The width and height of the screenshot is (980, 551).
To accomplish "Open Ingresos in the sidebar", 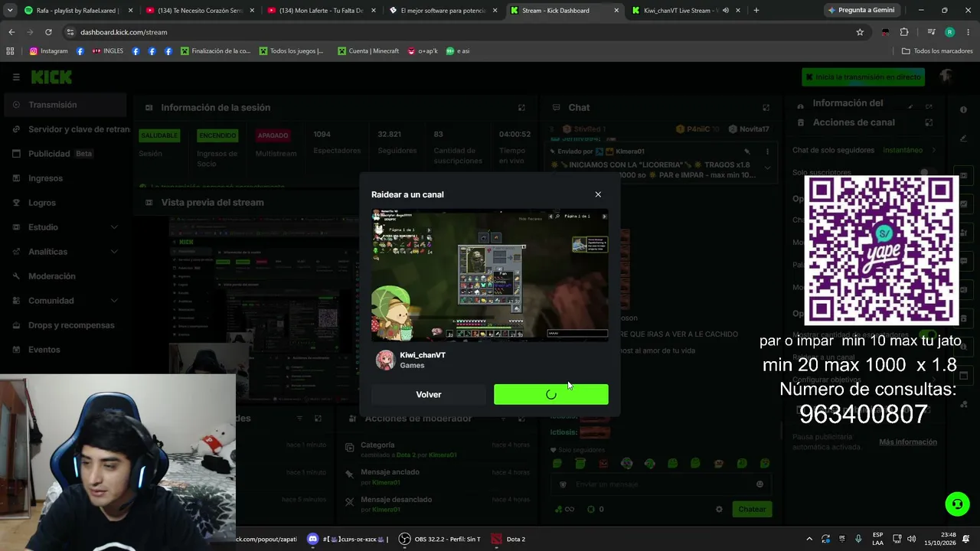I will (64, 178).
